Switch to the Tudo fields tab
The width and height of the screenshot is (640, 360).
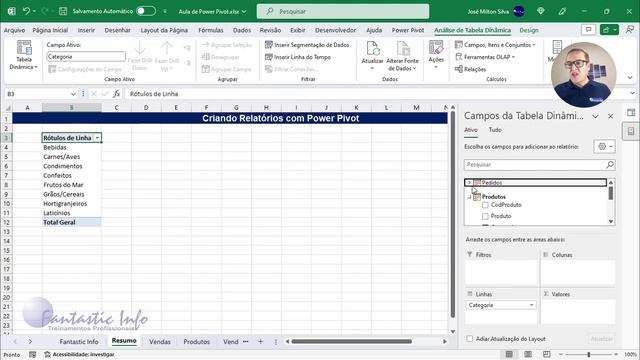[495, 130]
